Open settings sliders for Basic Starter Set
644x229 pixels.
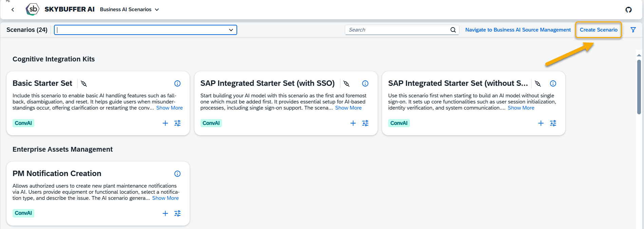177,123
